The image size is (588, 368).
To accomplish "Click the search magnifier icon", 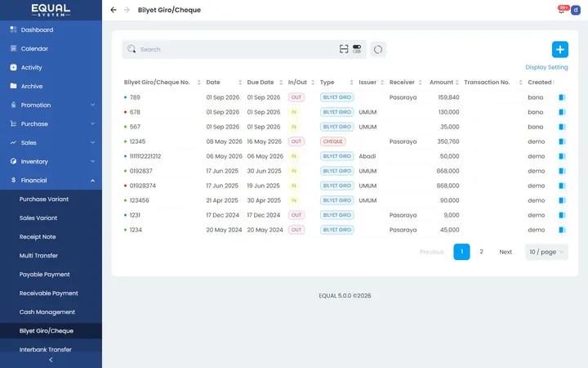I will pyautogui.click(x=131, y=49).
